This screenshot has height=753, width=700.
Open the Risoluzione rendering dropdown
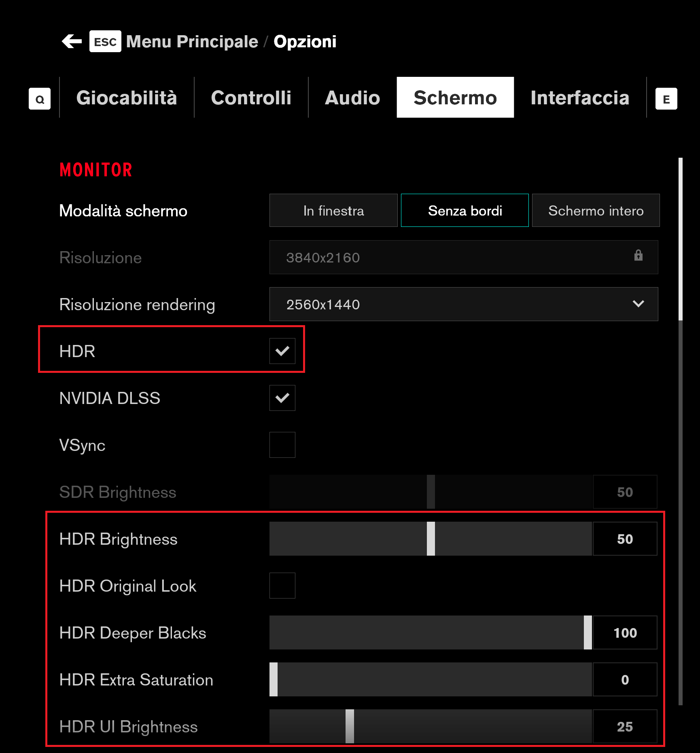(464, 304)
